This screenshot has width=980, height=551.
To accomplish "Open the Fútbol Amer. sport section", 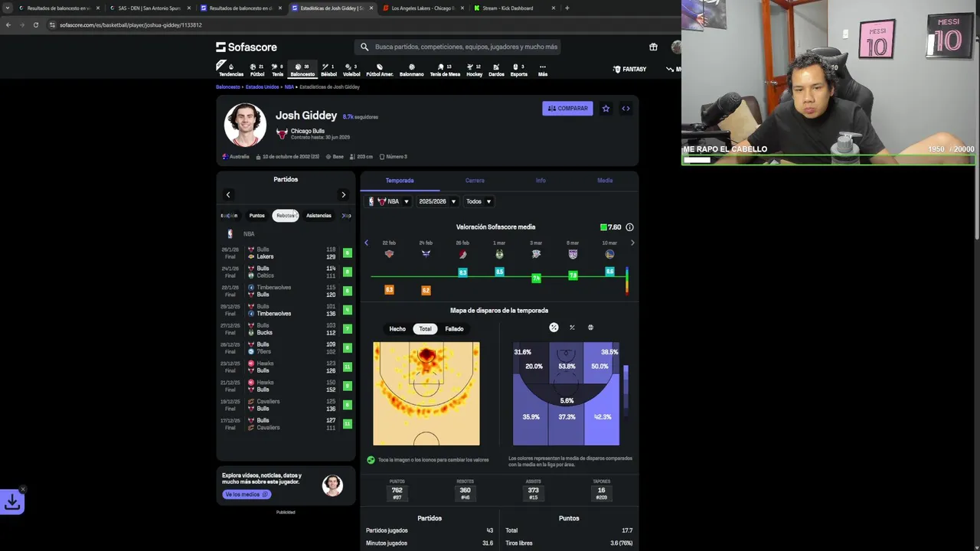I will pyautogui.click(x=380, y=70).
